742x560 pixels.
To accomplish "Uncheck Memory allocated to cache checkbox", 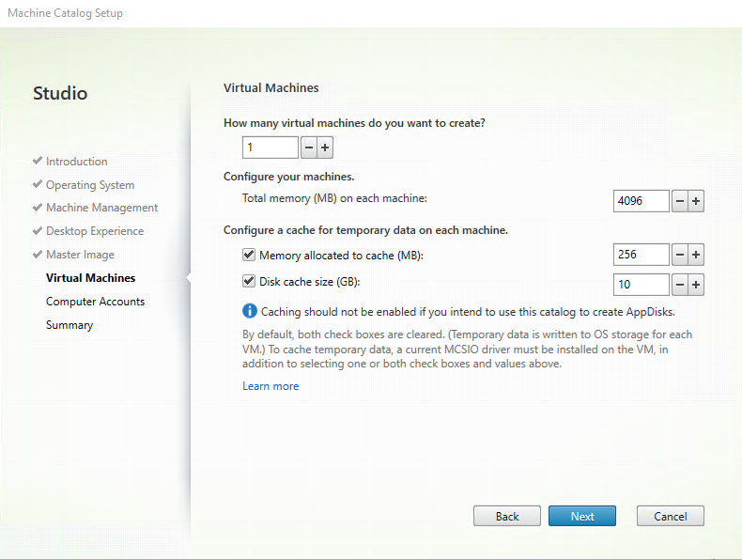I will (x=249, y=255).
